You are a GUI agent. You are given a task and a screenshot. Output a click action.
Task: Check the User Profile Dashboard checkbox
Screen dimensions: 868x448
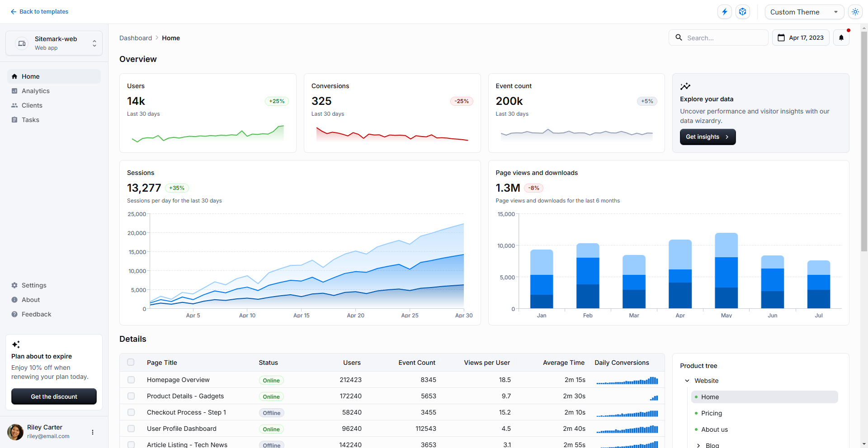(x=131, y=429)
